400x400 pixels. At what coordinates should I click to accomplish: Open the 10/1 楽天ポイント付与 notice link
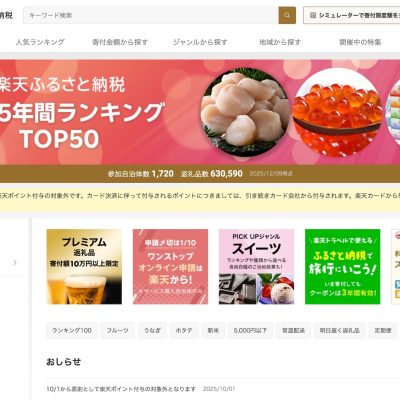pos(121,389)
